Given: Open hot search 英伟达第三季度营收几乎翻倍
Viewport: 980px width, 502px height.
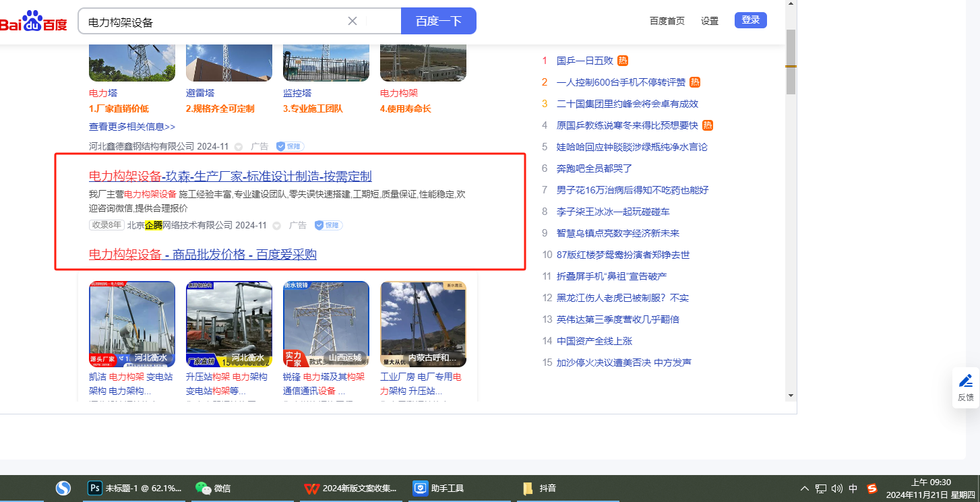Looking at the screenshot, I should click(x=618, y=319).
